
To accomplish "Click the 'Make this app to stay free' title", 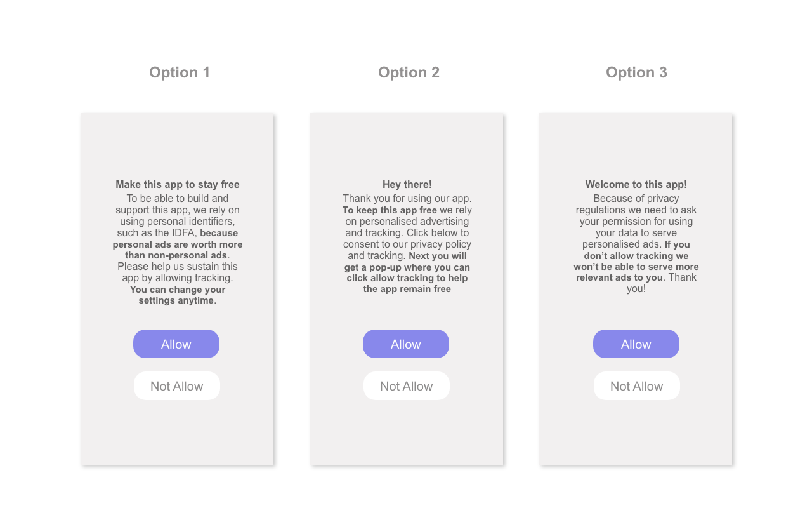I will [x=177, y=184].
